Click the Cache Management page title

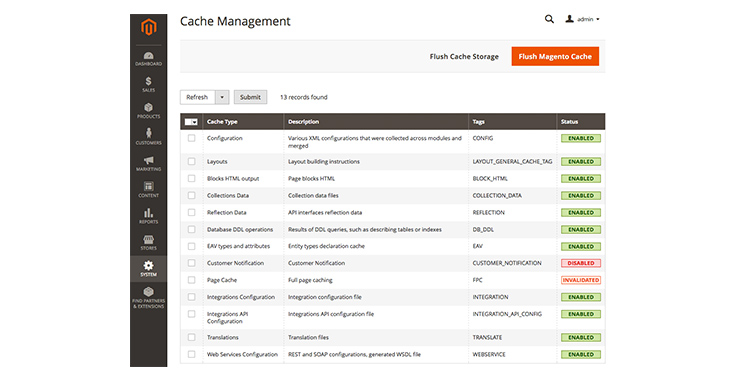click(235, 21)
